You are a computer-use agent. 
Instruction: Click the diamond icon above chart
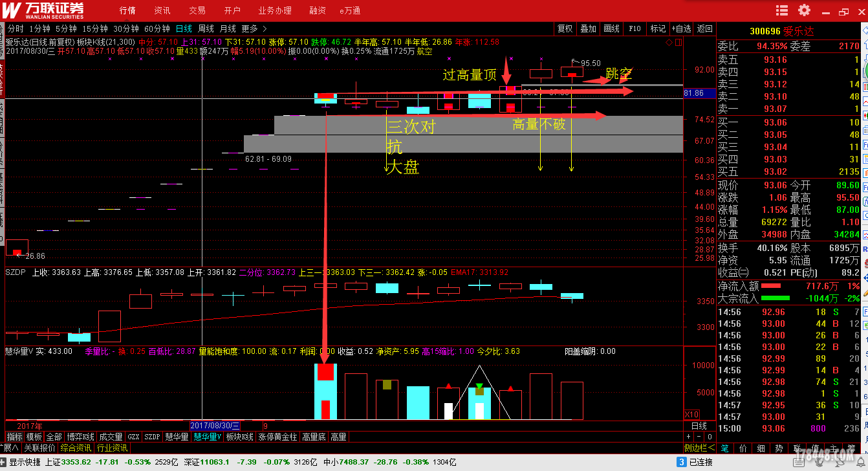pos(669,42)
